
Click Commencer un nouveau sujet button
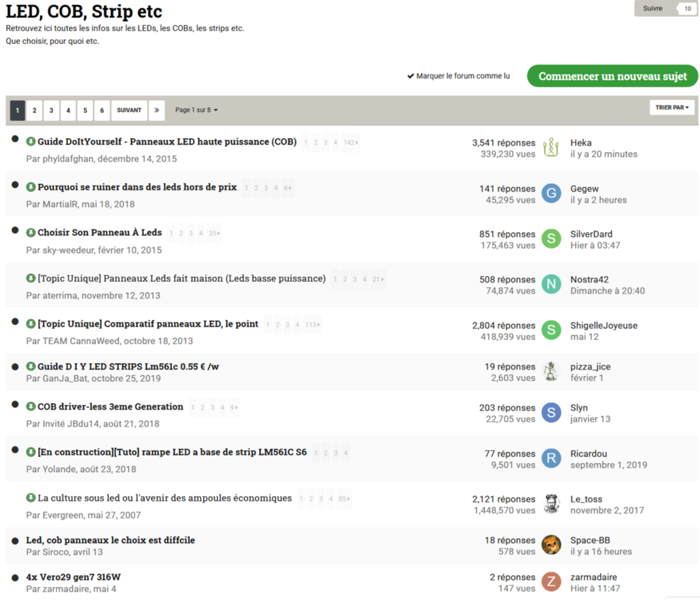click(x=613, y=76)
